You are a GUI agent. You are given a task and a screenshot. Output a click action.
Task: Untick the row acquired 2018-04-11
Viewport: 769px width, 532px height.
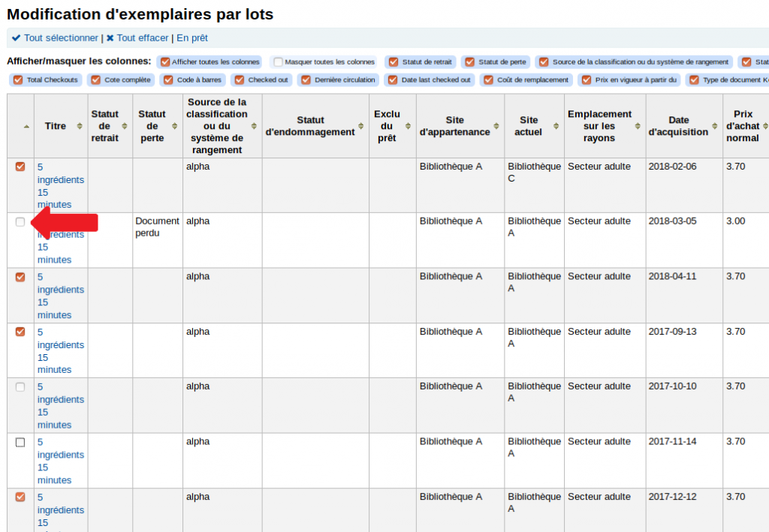pyautogui.click(x=20, y=277)
